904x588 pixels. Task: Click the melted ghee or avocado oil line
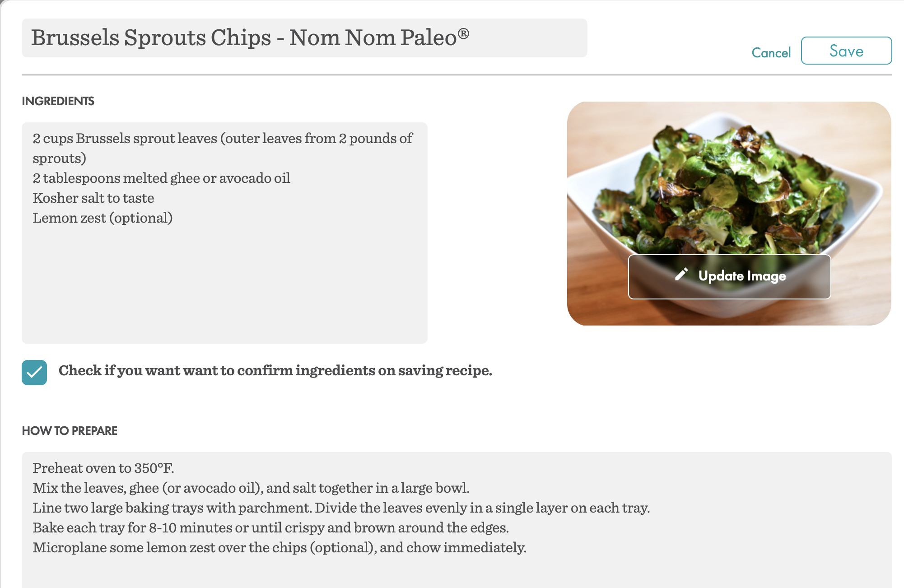pos(161,178)
